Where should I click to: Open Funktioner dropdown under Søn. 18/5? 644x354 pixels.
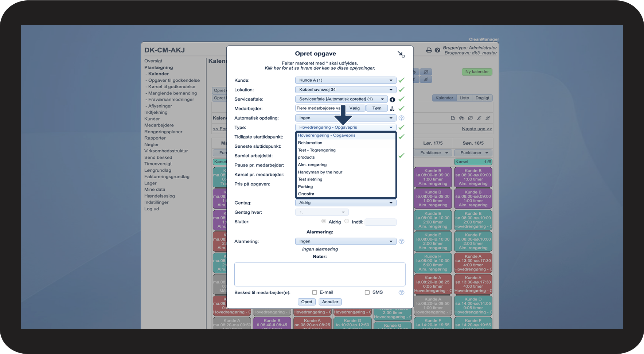click(473, 153)
